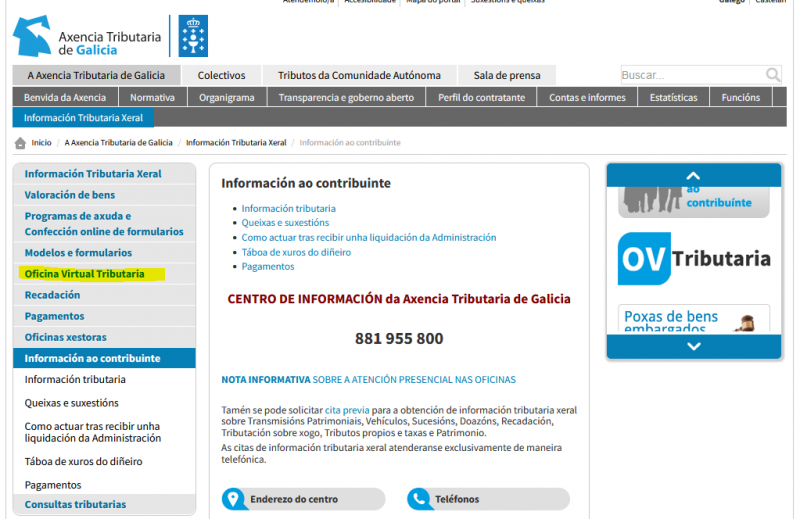Click the Información ao contribuínte page heading
This screenshot has height=519, width=800.
[x=306, y=183]
